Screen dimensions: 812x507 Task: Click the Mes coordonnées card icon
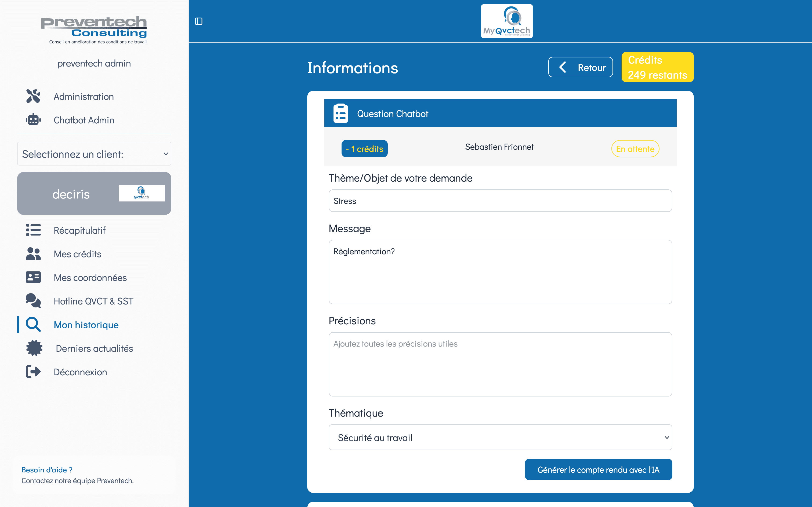tap(33, 277)
